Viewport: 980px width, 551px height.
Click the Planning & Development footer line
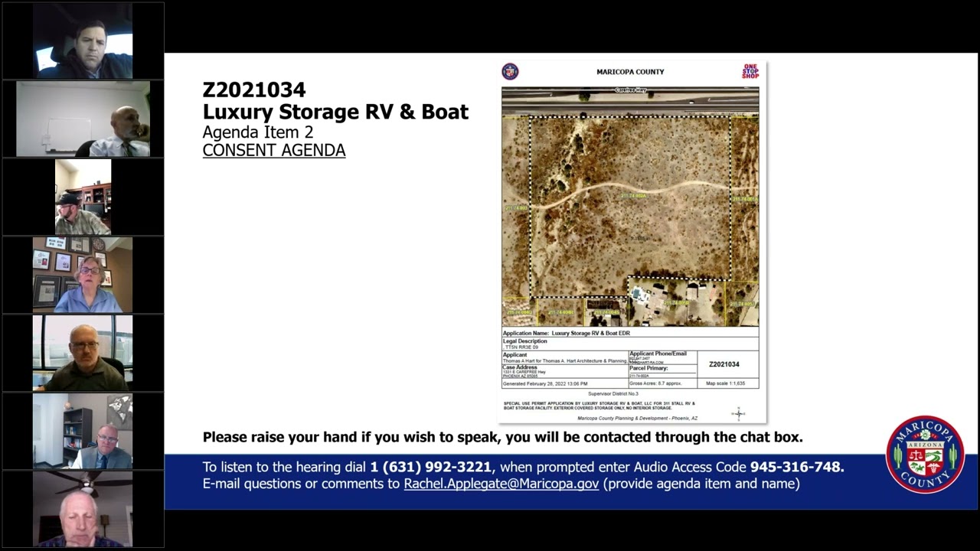(638, 419)
